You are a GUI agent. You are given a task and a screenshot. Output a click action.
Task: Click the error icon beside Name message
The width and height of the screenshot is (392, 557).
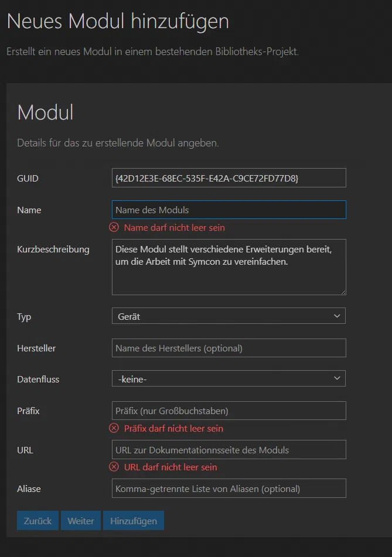(114, 227)
